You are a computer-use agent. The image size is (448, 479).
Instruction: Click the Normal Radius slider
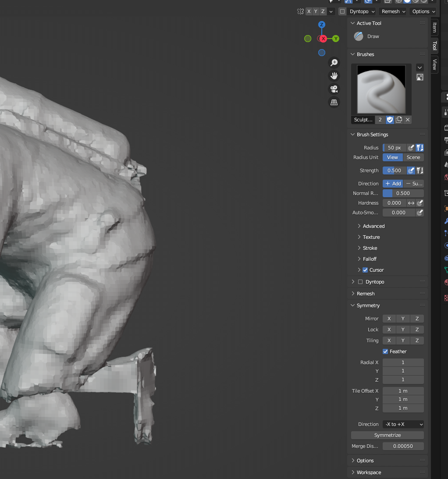[x=403, y=193]
